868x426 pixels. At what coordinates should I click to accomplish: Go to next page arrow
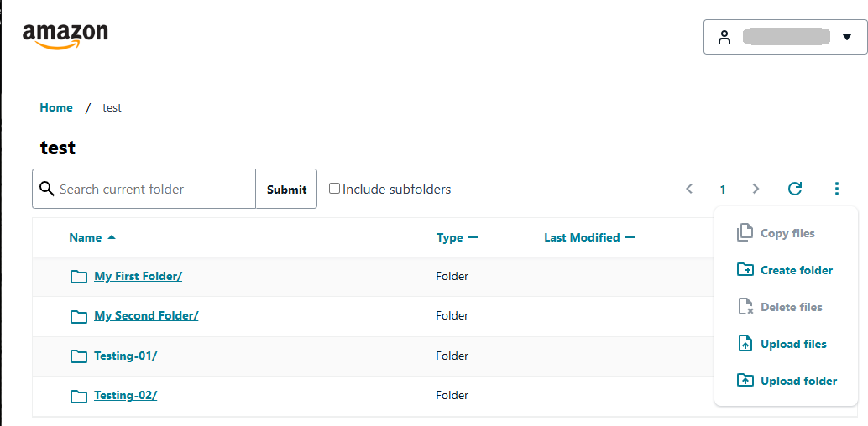coord(756,189)
